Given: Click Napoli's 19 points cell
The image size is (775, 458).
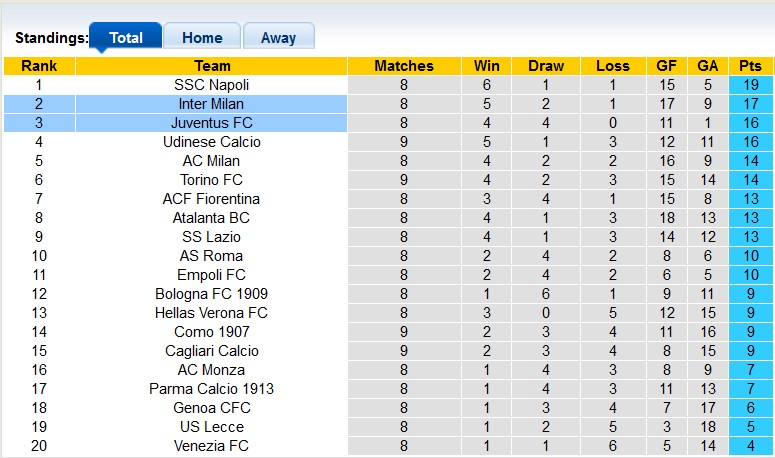Looking at the screenshot, I should pos(750,85).
